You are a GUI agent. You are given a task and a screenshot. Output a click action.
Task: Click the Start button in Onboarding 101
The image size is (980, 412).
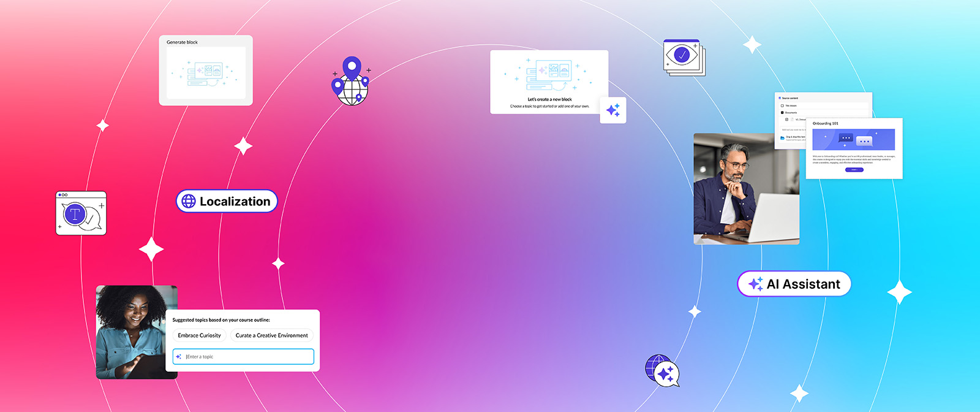pyautogui.click(x=854, y=170)
